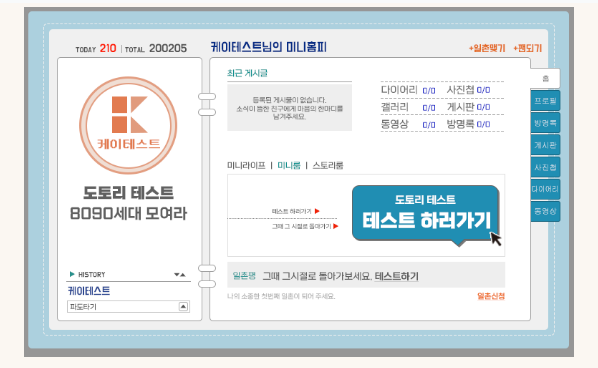Click the green triangle beside HISTORY
598x368 pixels.
(72, 274)
